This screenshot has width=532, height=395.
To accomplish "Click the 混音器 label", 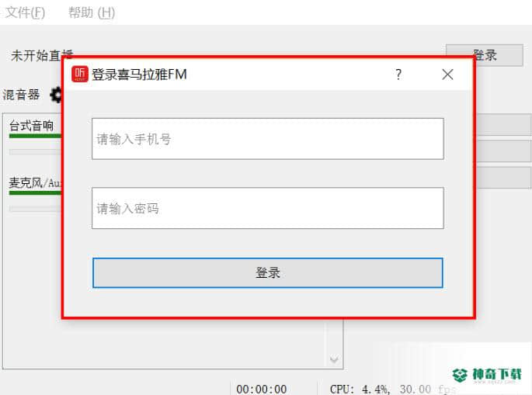I will point(21,95).
